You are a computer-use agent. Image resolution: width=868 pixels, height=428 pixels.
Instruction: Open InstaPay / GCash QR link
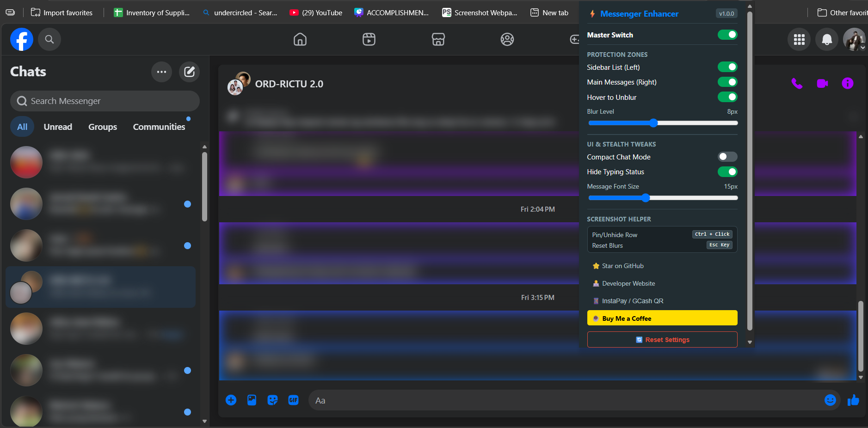click(628, 301)
